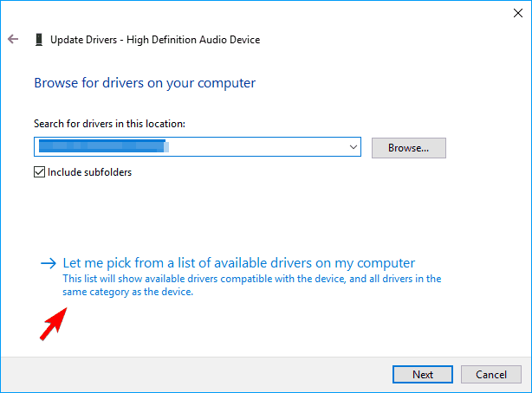Click the audio device icon beside the title
The height and width of the screenshot is (393, 532).
(x=38, y=40)
